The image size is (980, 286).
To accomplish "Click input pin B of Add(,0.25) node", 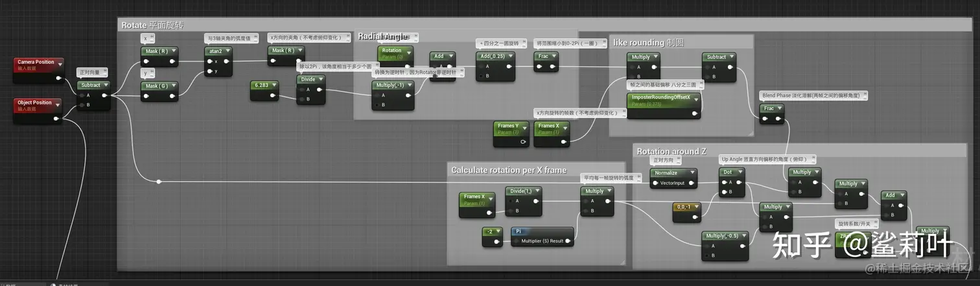I will click(480, 76).
